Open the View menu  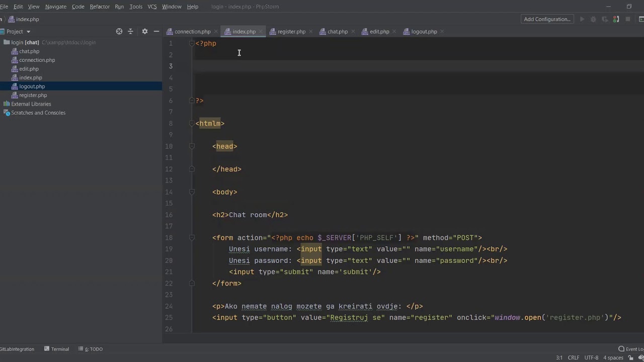pos(34,7)
